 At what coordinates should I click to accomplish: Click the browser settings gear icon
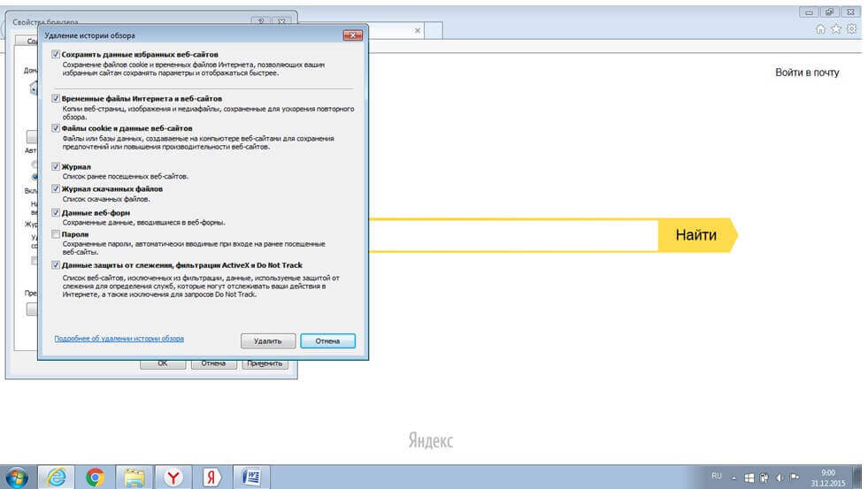[x=852, y=29]
